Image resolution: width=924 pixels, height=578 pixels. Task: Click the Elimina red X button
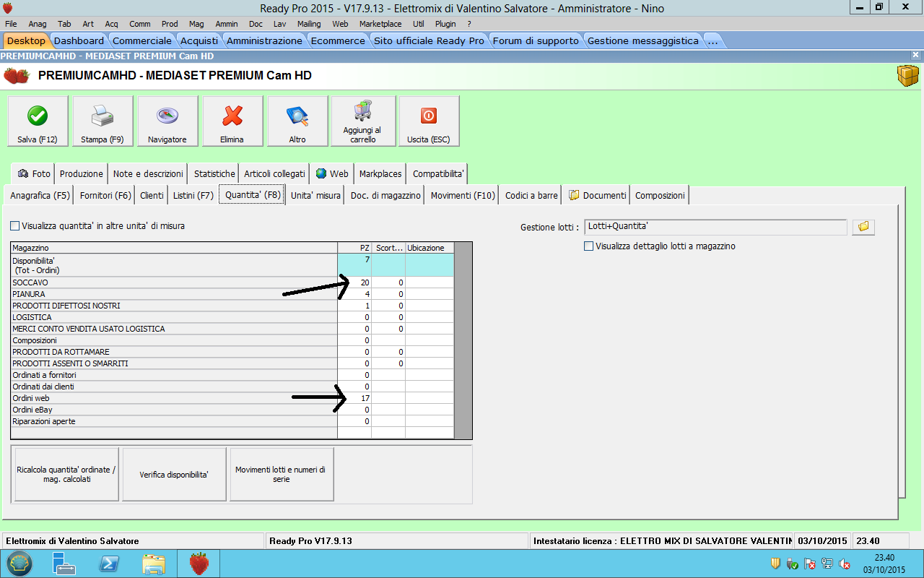point(232,121)
